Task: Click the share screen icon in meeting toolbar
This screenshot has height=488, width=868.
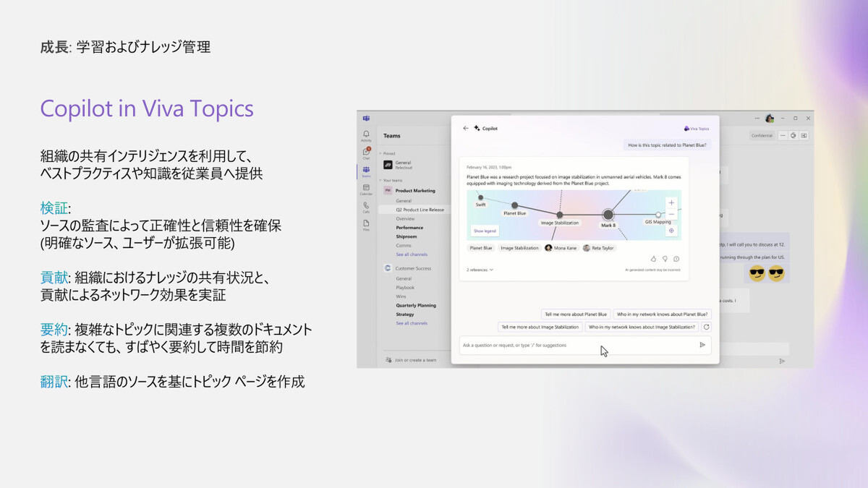Action: (804, 135)
